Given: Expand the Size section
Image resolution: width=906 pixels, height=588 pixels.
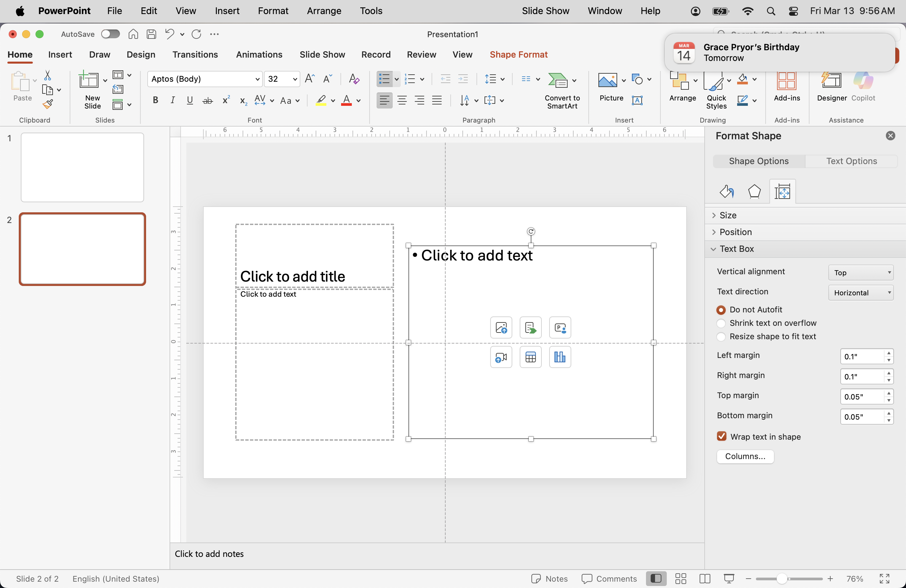Looking at the screenshot, I should point(805,215).
